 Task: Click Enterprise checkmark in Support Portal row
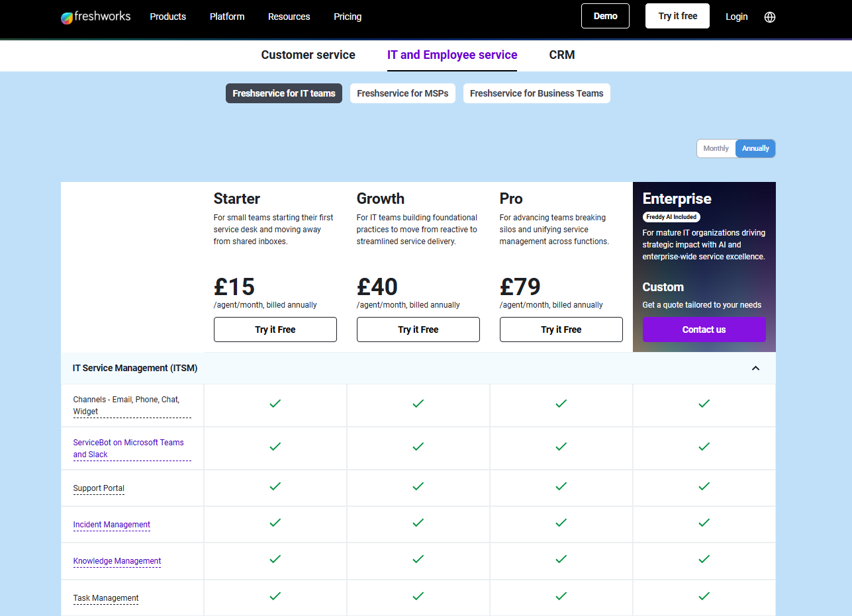point(704,486)
